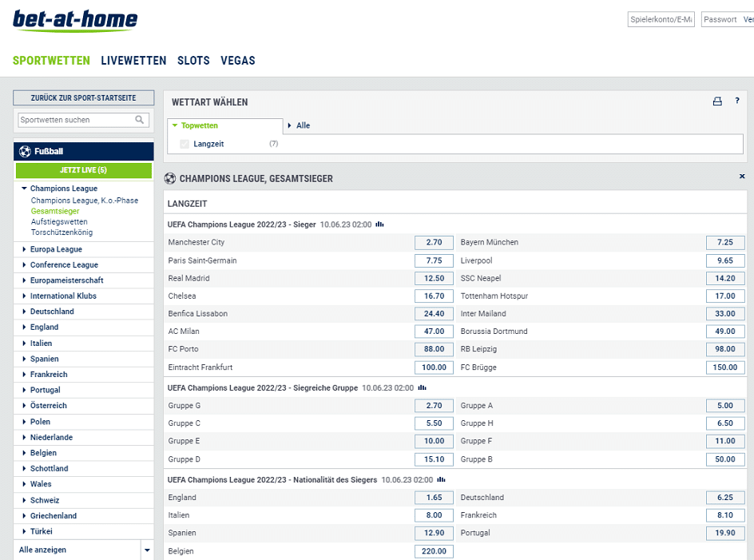Select Gesamtsieger in the sidebar
Screen dimensions: 754x560
55,211
